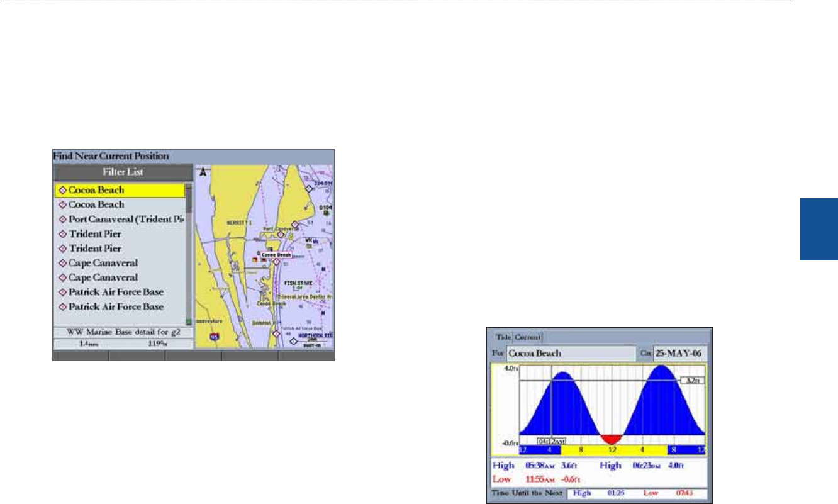
Task: Open the For station field showing Cocoa Beach
Action: [571, 354]
